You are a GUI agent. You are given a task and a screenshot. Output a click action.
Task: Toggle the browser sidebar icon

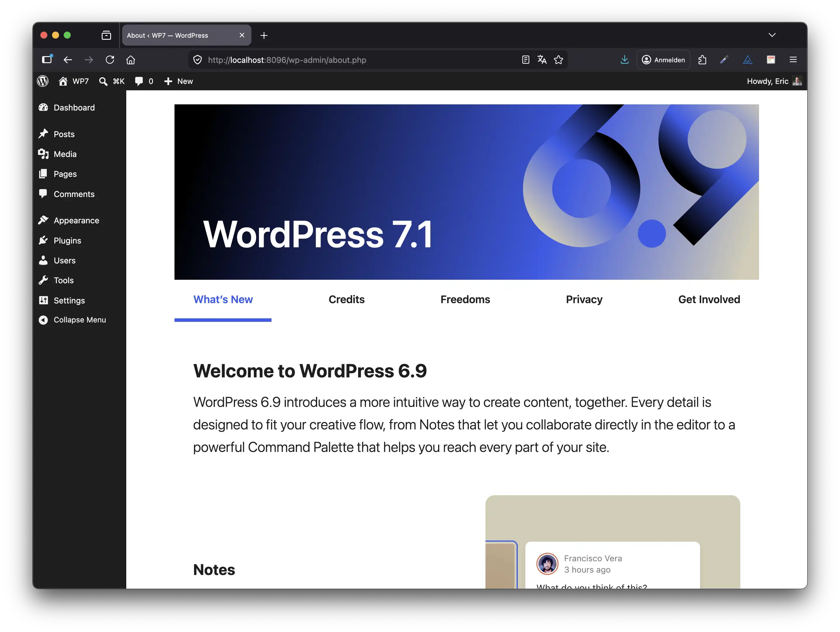47,60
